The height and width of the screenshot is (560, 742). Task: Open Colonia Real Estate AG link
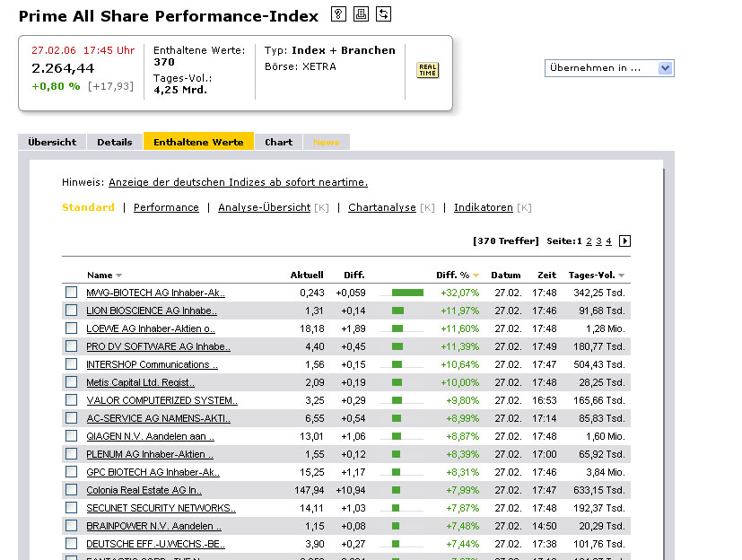coord(144,490)
